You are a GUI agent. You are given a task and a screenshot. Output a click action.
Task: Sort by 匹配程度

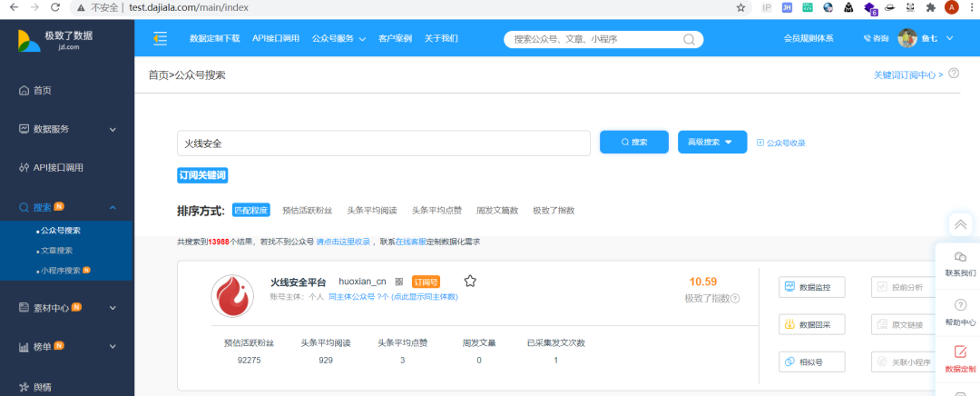point(250,210)
